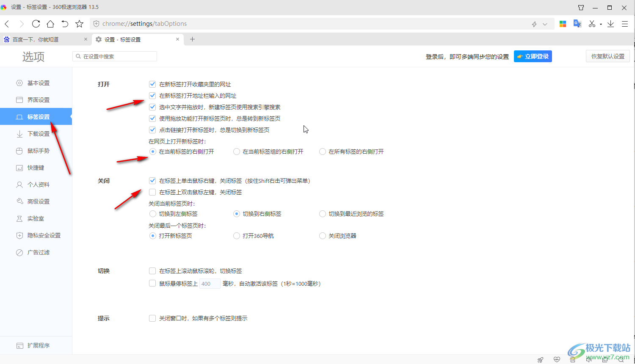
Task: Switch to the 百度一下，你就知道 tab
Action: coord(46,39)
